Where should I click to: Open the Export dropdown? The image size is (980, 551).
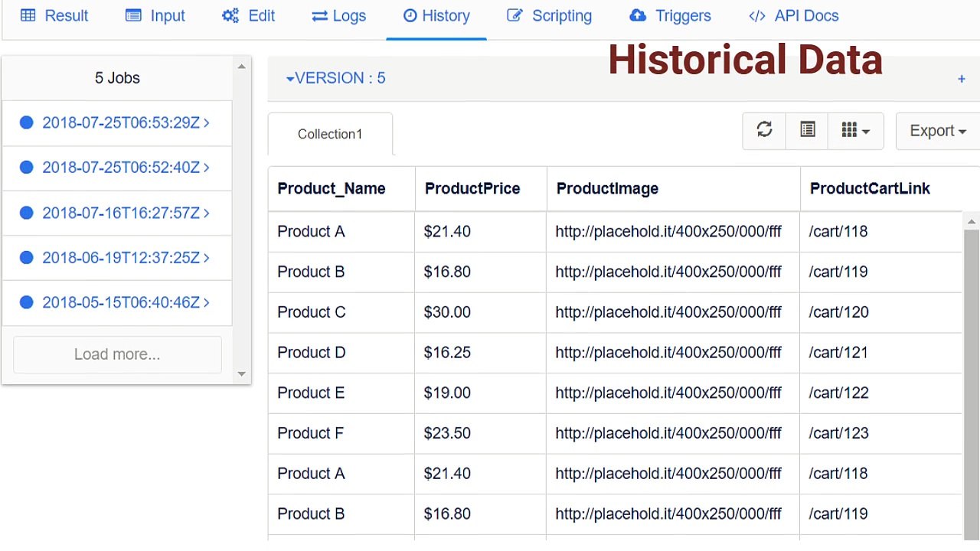938,131
